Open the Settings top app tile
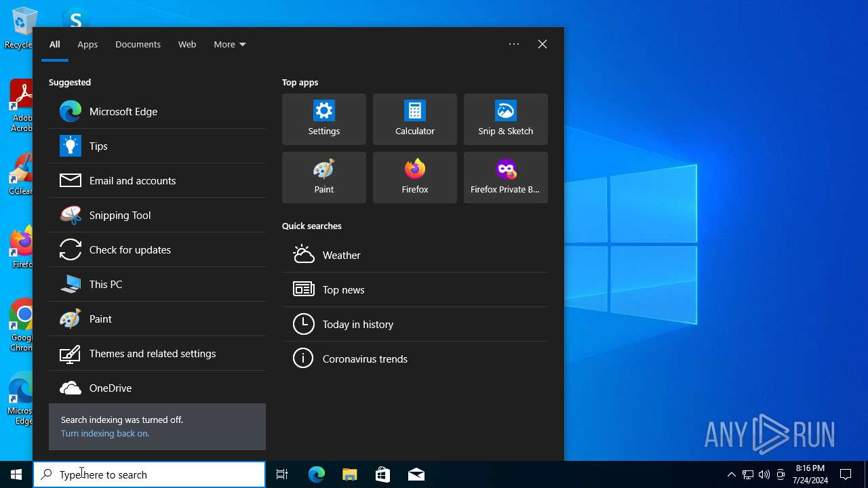The image size is (868, 488). (324, 119)
